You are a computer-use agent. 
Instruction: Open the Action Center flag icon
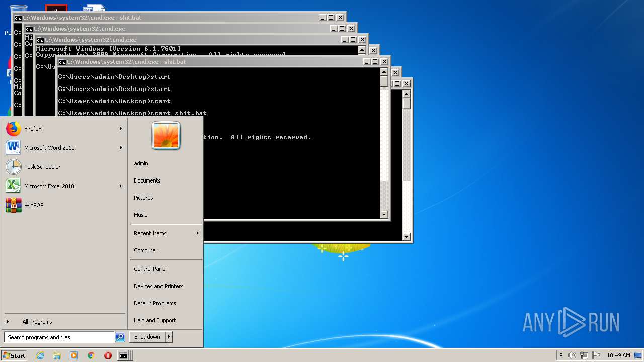coord(596,355)
